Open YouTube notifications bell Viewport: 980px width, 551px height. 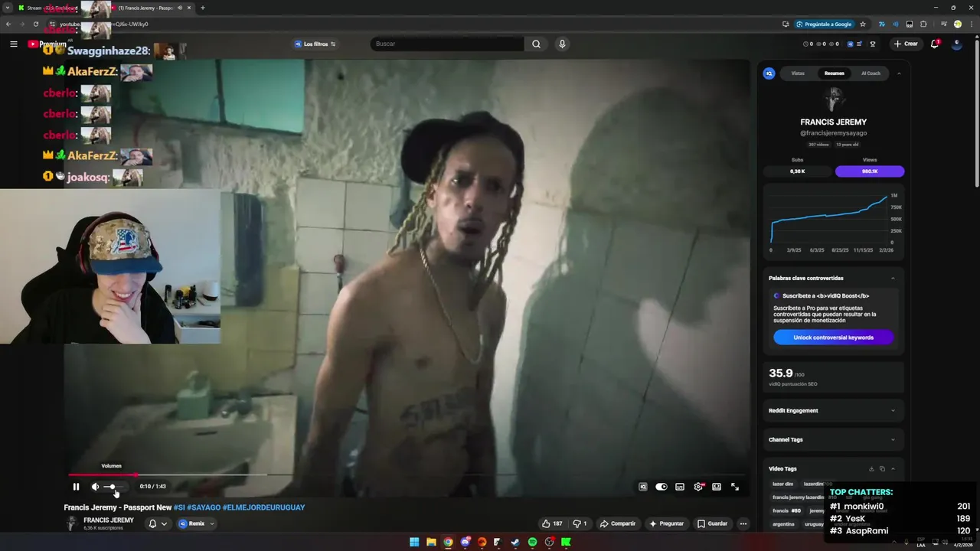coord(935,44)
